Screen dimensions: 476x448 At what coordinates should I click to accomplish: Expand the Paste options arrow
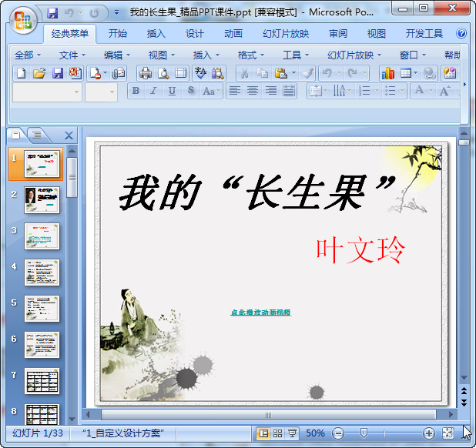293,73
